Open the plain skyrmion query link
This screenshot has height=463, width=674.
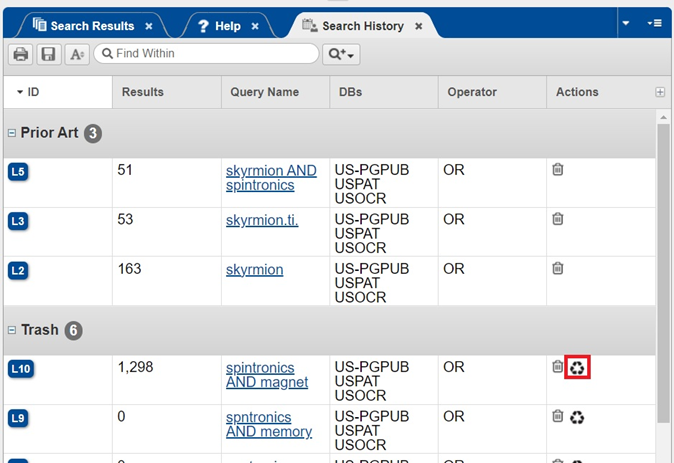pos(254,270)
